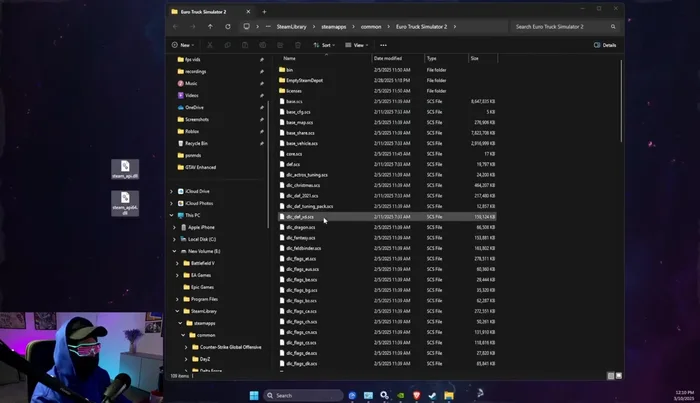
Task: Click the Copy toolbar icon
Action: click(x=227, y=45)
